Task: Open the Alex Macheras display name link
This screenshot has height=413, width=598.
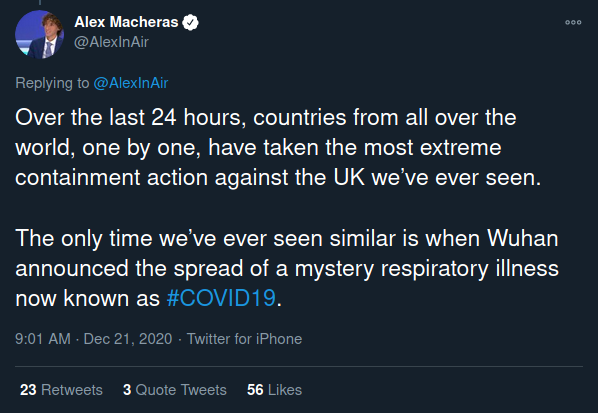Action: point(126,22)
